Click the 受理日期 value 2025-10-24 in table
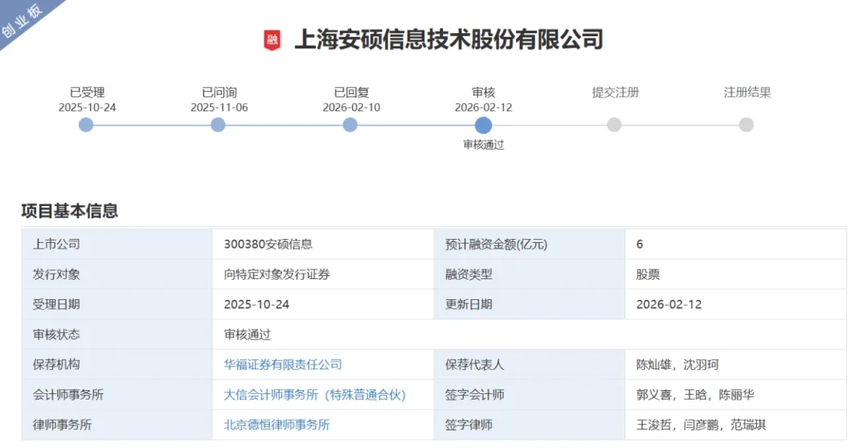This screenshot has height=448, width=868. [x=256, y=305]
